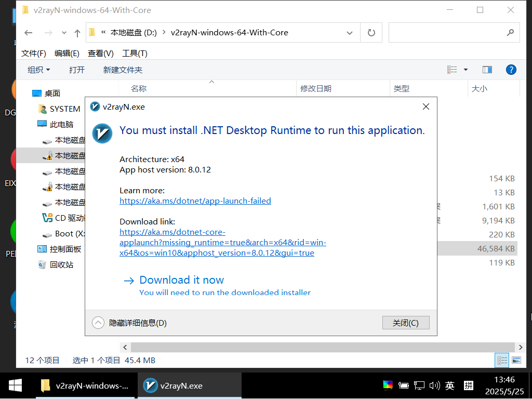Open 回收站 from the navigation tree
The width and height of the screenshot is (532, 399).
[56, 265]
